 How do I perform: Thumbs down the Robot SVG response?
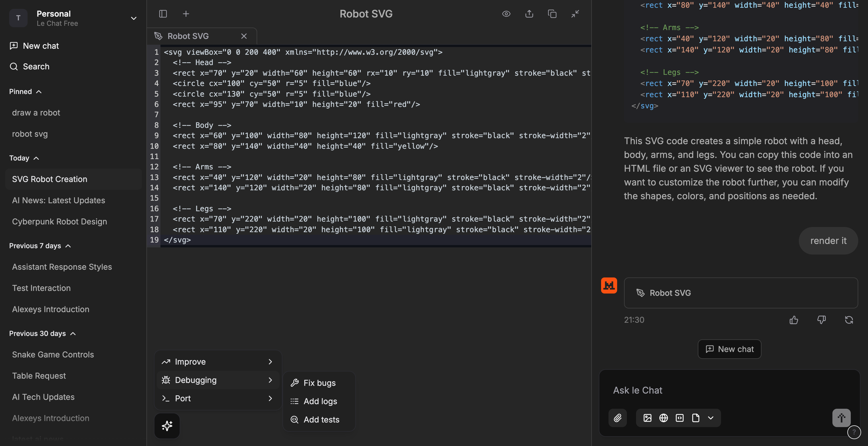[x=821, y=319]
